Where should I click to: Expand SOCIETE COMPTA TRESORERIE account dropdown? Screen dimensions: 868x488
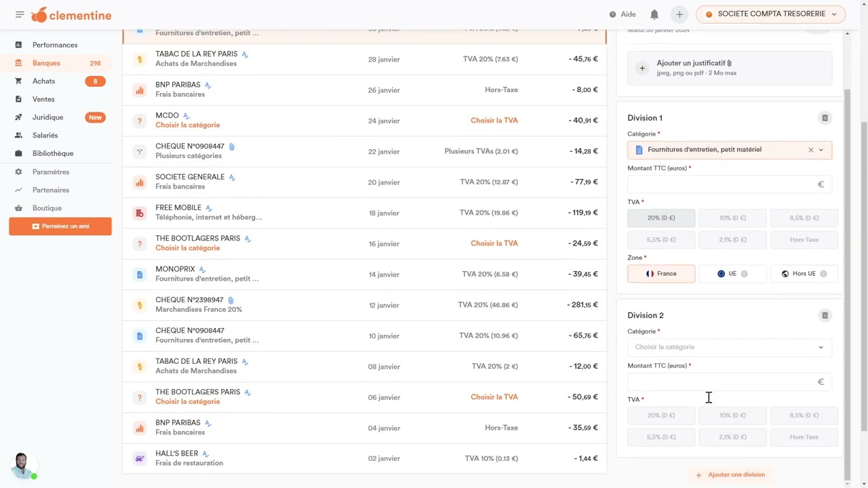click(x=771, y=14)
